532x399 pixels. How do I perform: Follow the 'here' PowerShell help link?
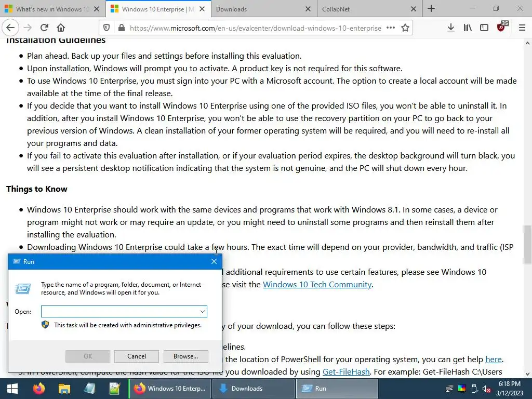[494, 360]
